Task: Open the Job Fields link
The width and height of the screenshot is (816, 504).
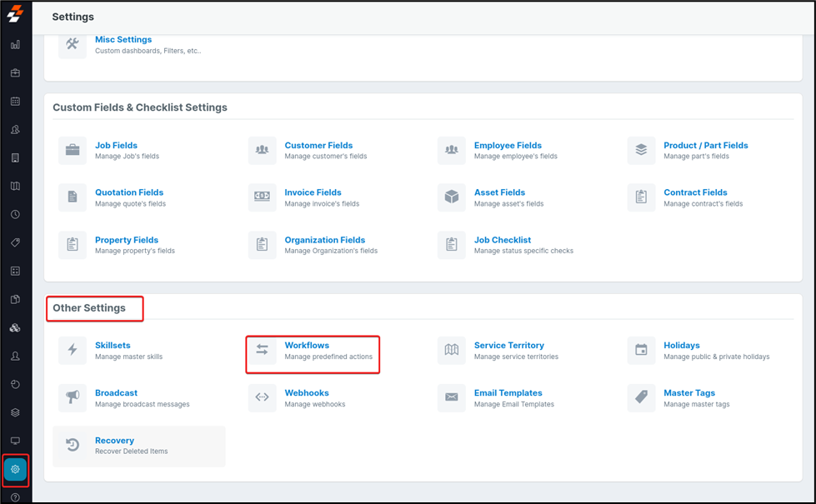Action: coord(116,145)
